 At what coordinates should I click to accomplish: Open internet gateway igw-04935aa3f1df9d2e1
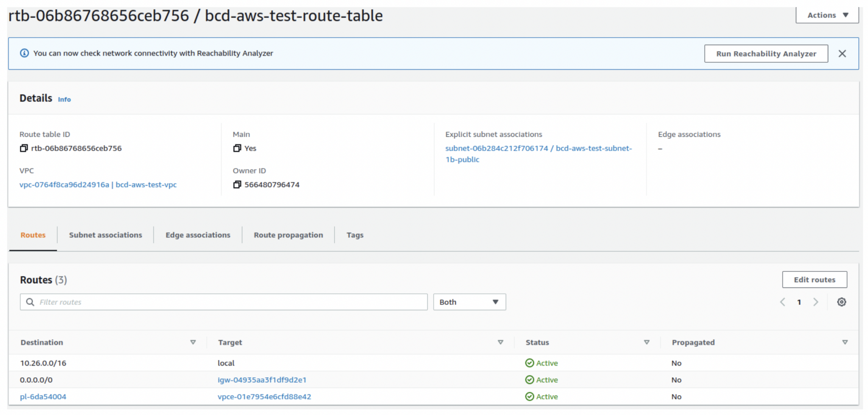point(262,379)
